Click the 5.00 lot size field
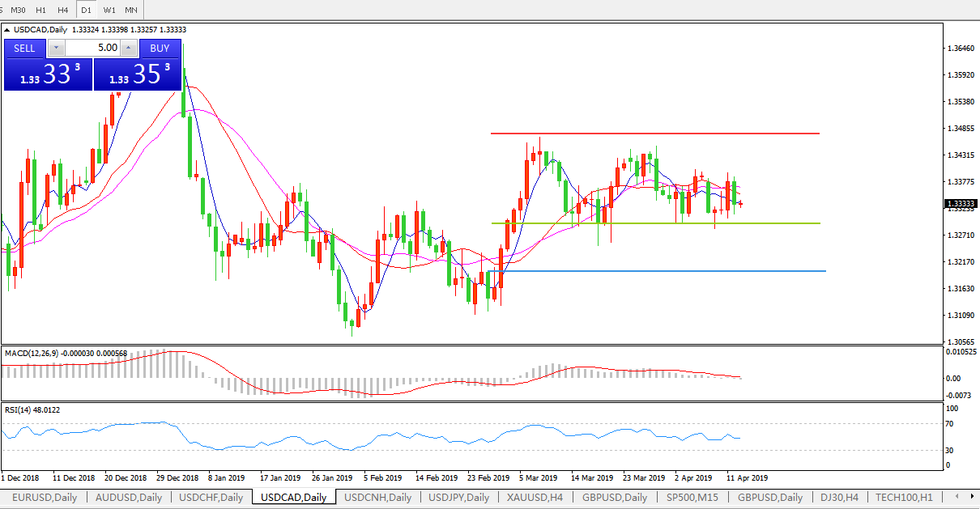 [x=92, y=48]
